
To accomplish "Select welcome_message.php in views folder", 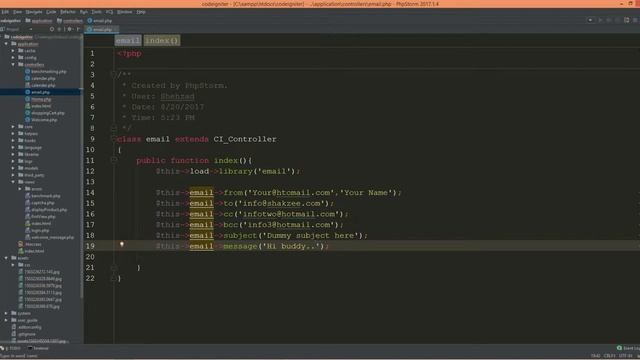I will coord(49,238).
